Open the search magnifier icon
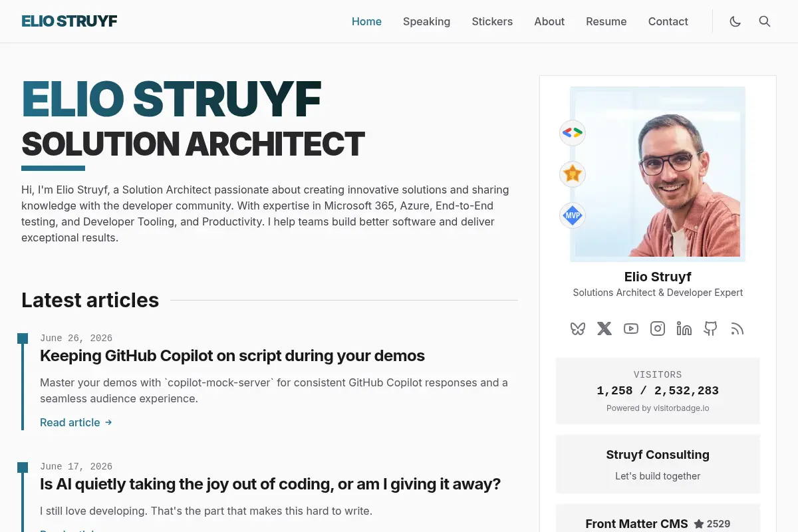The image size is (798, 532). tap(765, 21)
